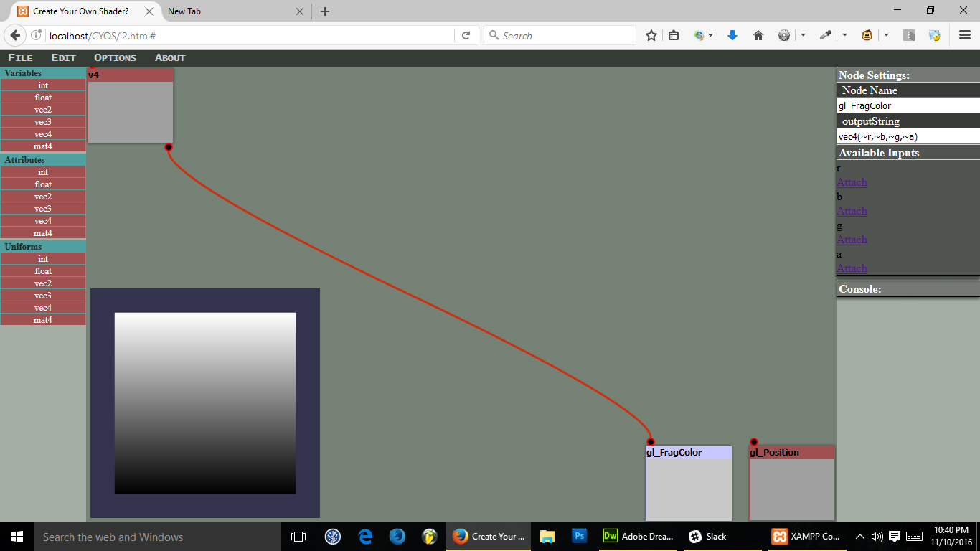Expand the Greasemonkey dropdown arrow
This screenshot has width=980, height=551.
(887, 35)
